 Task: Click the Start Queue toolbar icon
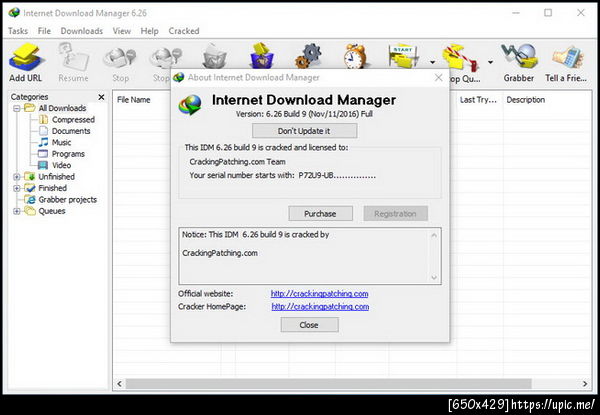pos(404,56)
